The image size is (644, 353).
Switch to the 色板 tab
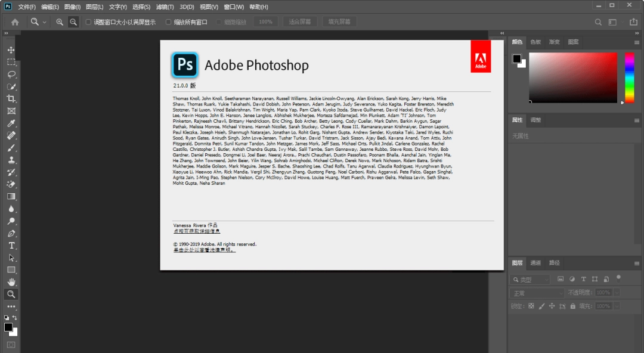tap(535, 42)
